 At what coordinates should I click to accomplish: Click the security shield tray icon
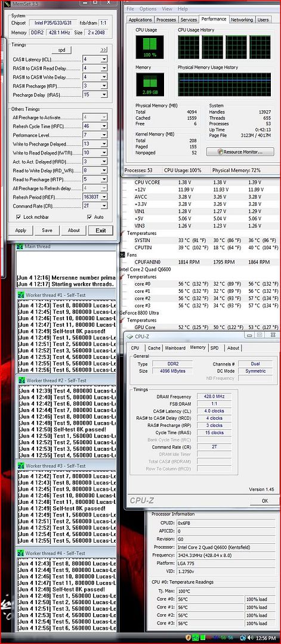(189, 638)
